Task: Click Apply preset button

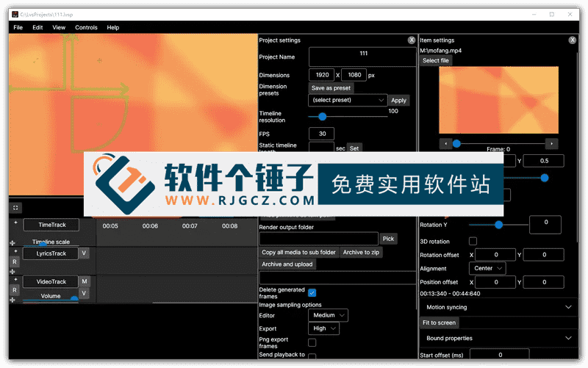Action: pos(398,101)
